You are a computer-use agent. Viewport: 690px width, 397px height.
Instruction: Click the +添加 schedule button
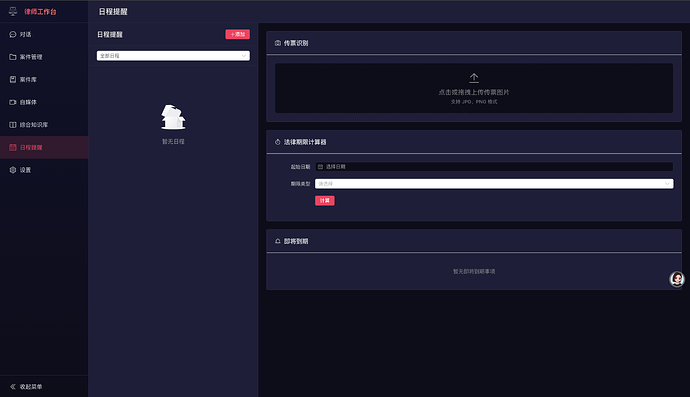click(238, 34)
